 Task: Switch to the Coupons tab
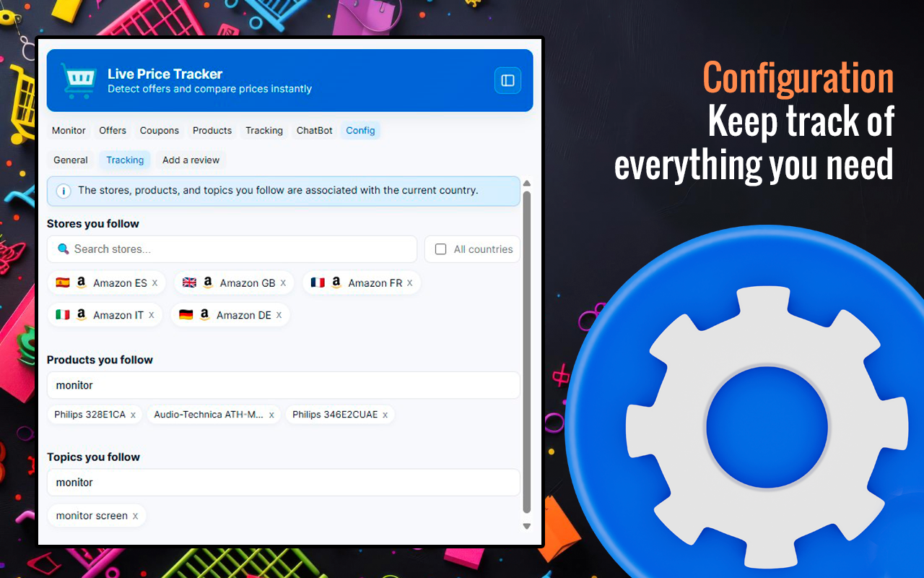[x=160, y=130]
